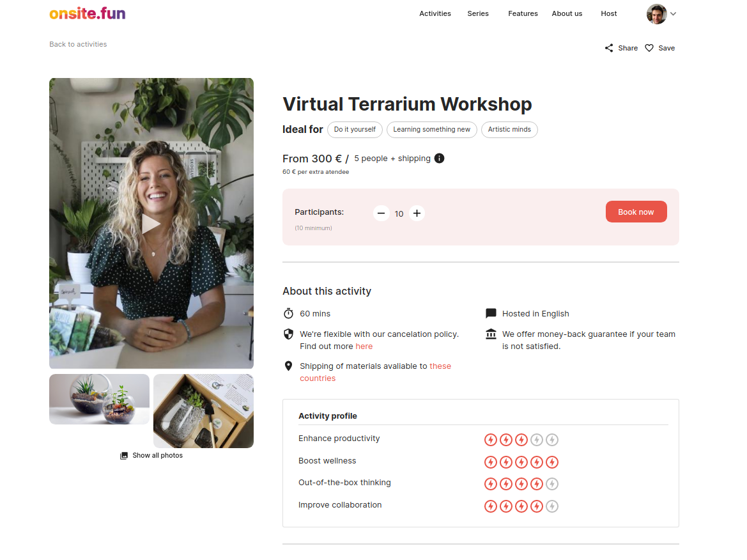Open the terrarium kit box thumbnail
The width and height of the screenshot is (747, 560).
(x=203, y=411)
